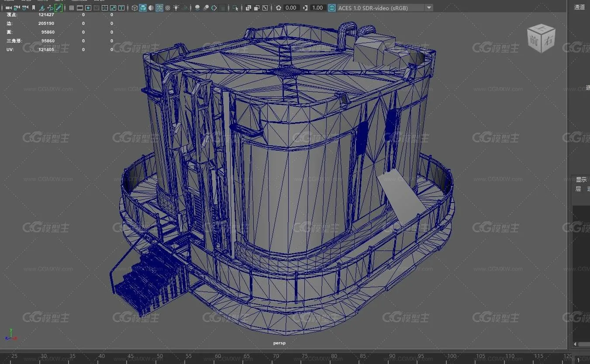
Task: Open the ACES 1.0 SDR-video view transform dropdown
Action: coord(385,8)
